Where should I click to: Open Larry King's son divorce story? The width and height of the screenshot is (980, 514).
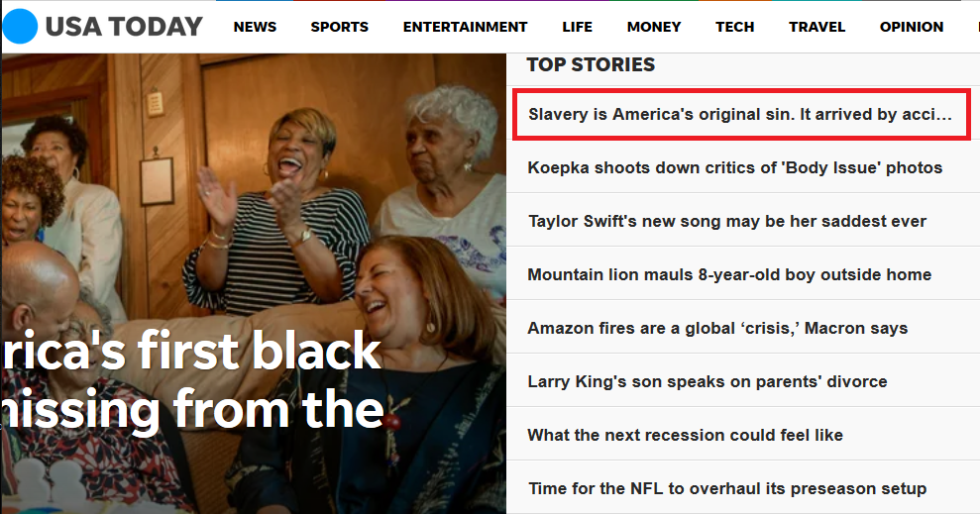[708, 381]
